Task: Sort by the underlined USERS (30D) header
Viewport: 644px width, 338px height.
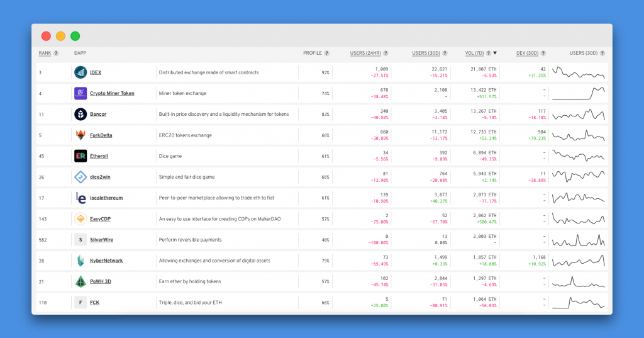Action: 426,53
